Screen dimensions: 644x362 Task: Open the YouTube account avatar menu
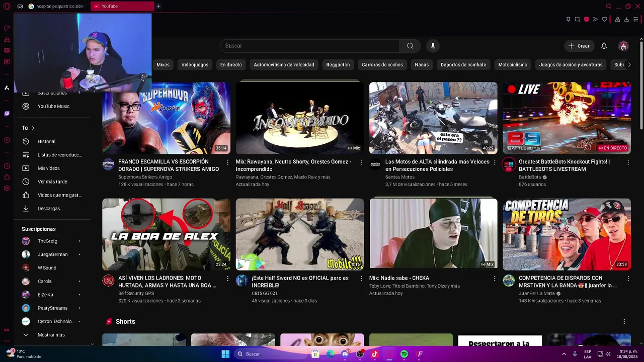(x=623, y=46)
